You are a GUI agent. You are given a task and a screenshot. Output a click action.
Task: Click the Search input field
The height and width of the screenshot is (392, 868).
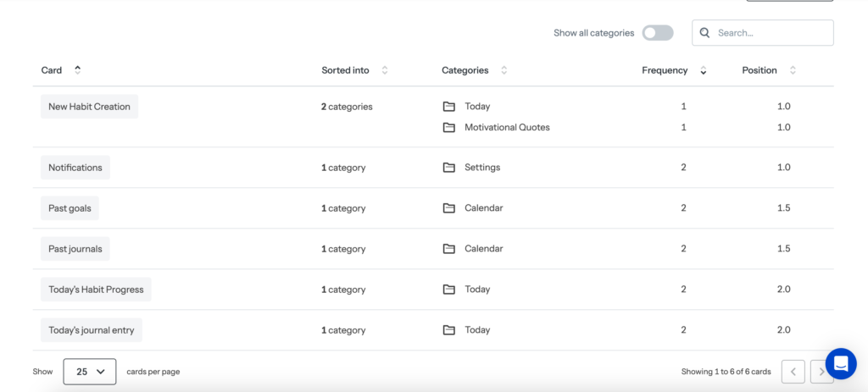(771, 33)
